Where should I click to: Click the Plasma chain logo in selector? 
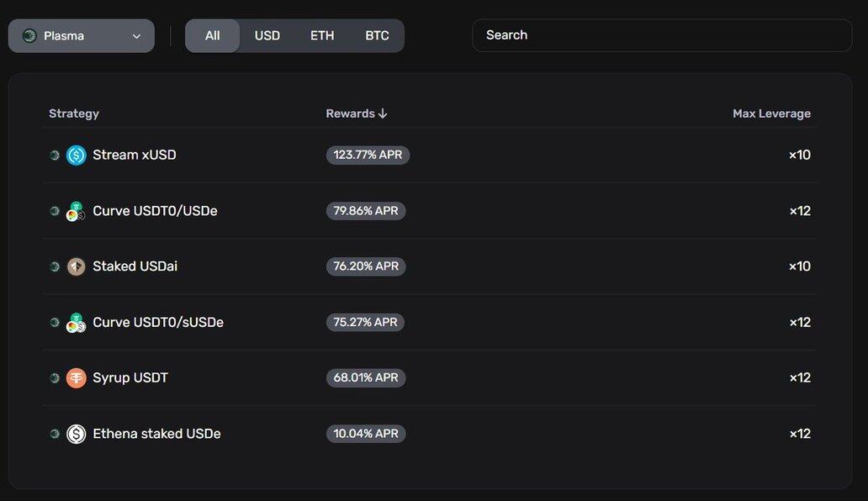pyautogui.click(x=29, y=36)
